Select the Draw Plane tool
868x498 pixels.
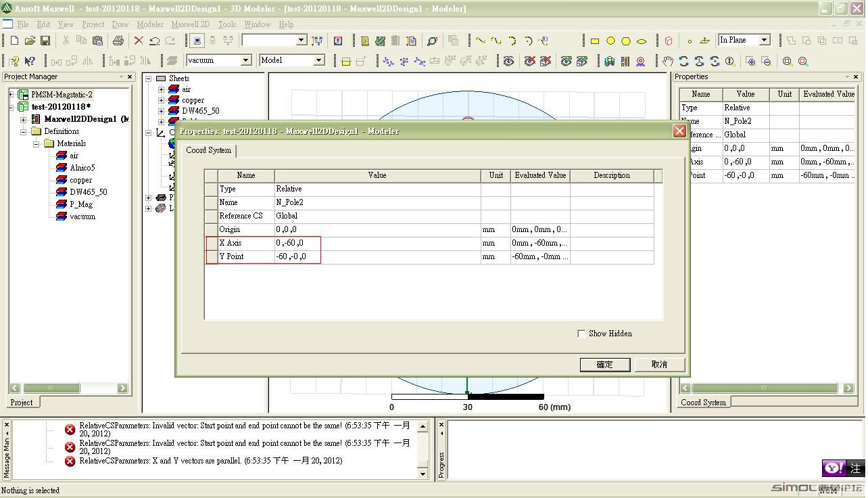click(x=704, y=41)
